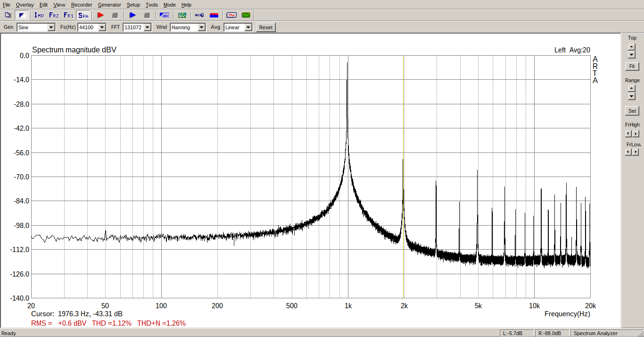Toggle the dark triangle button beside the copy icon
Viewport: 644px width, 337px height.
click(21, 15)
